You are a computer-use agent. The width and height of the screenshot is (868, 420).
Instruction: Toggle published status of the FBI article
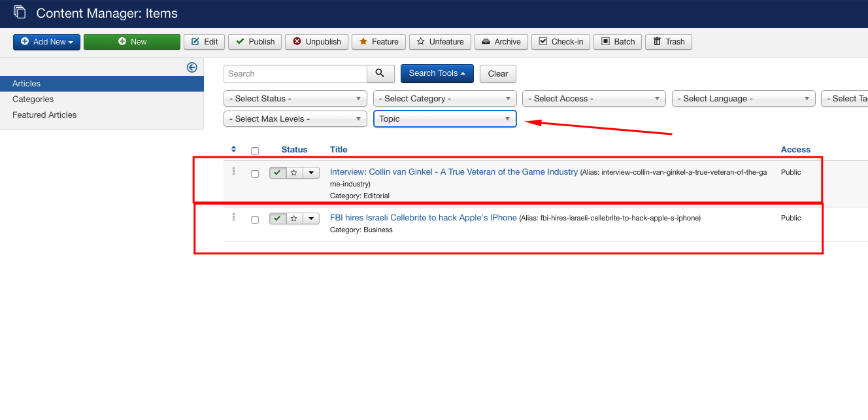point(278,219)
